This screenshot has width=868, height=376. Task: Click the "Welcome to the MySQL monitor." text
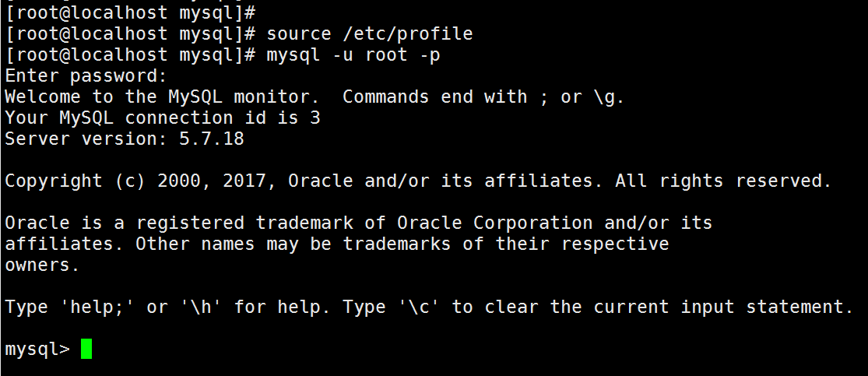click(x=162, y=97)
